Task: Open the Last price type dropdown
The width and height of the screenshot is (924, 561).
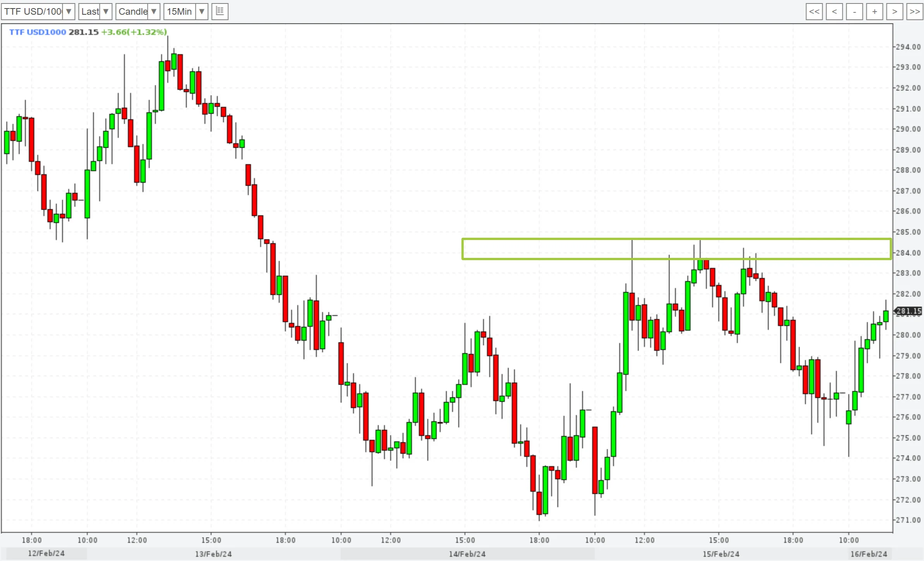Action: point(95,11)
